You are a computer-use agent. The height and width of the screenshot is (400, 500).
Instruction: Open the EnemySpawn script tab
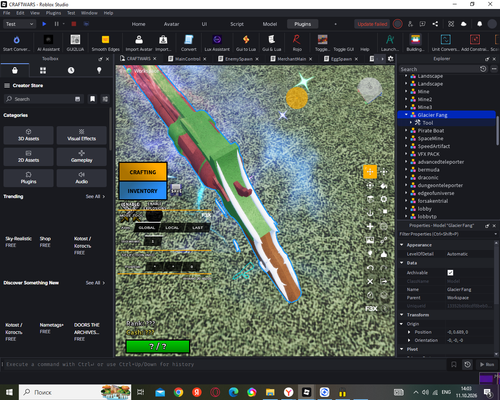pos(238,59)
